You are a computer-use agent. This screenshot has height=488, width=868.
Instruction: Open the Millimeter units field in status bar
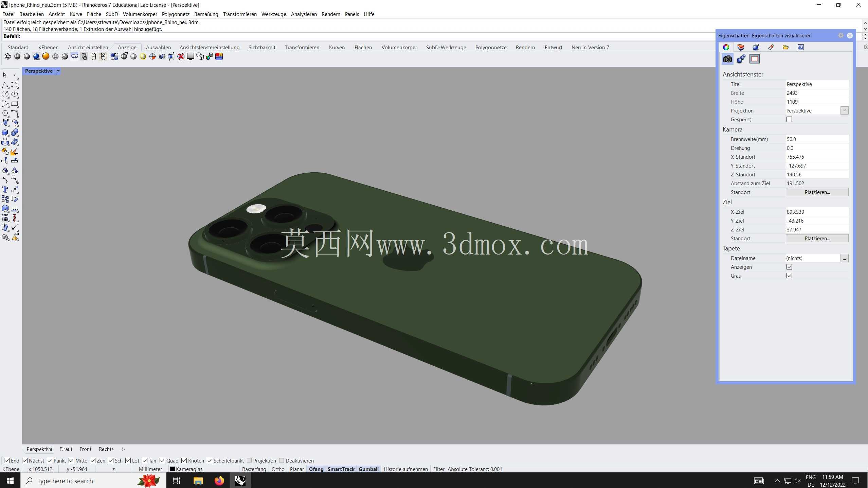pos(150,469)
